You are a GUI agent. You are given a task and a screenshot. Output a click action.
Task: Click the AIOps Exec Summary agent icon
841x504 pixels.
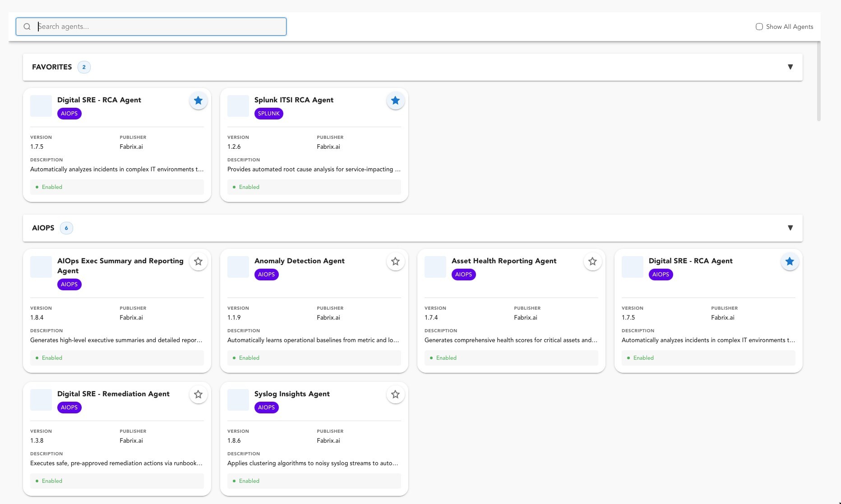(x=41, y=267)
